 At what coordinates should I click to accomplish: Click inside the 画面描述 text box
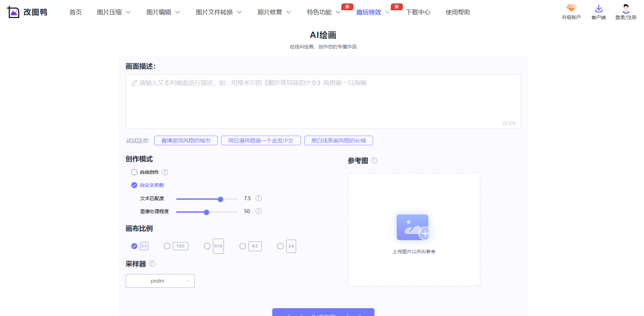(323, 101)
